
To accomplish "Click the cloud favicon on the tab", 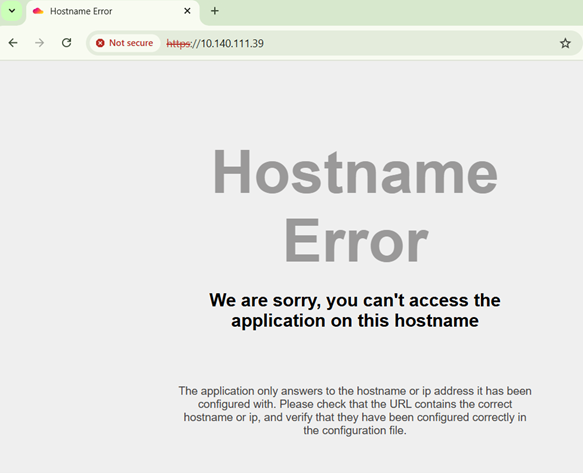I will tap(38, 11).
